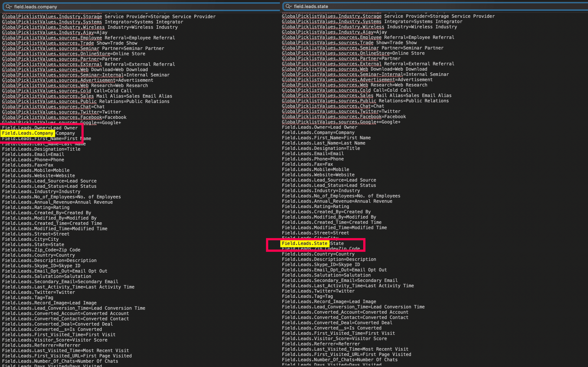Click Field.Leads.Twitter=Twitter line in right pane

[318, 291]
